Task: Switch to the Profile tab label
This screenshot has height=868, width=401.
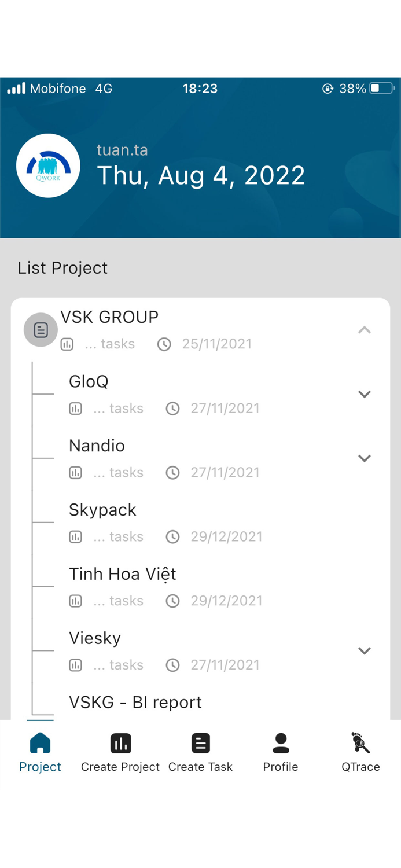Action: coord(281,767)
